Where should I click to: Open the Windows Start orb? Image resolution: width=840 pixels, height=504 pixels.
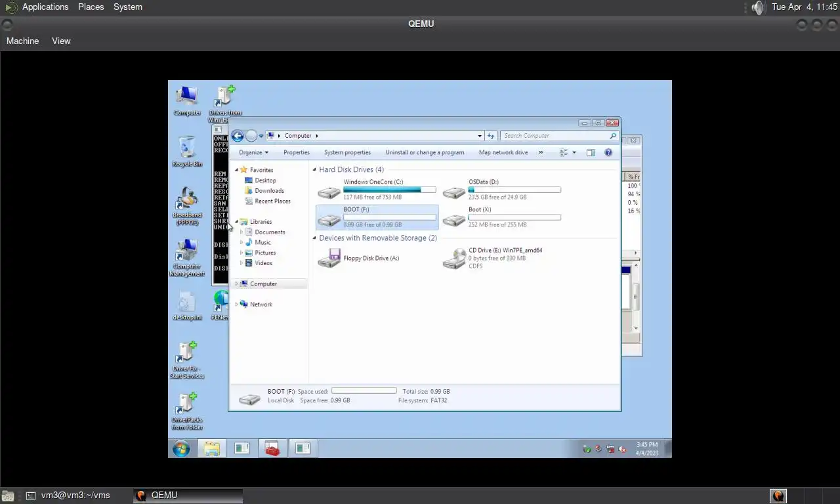[181, 448]
